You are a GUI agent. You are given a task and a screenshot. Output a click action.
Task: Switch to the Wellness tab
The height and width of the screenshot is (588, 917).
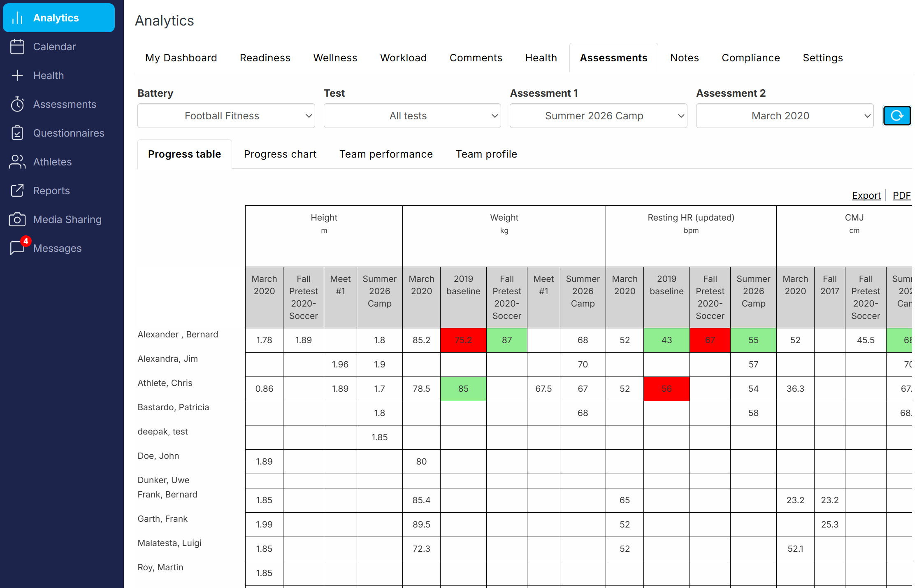(x=335, y=58)
